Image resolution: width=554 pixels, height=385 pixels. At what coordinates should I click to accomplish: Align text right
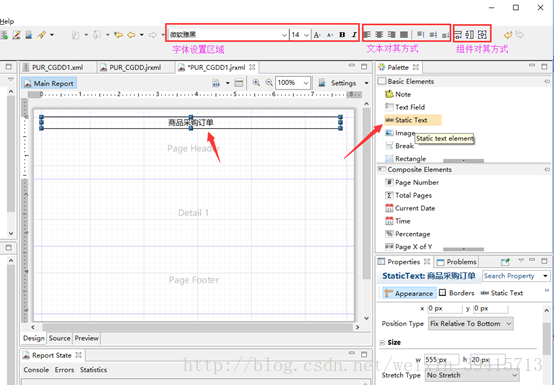coord(391,35)
